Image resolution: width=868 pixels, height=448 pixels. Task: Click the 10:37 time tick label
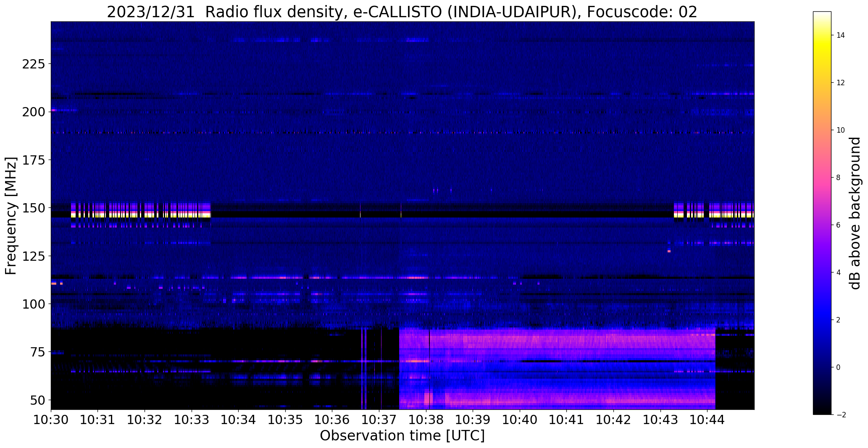379,419
